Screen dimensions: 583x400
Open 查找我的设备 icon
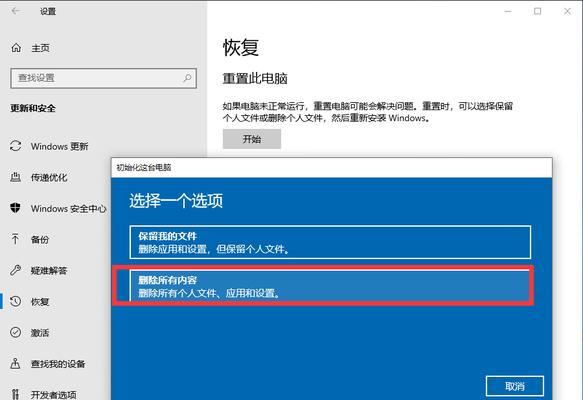click(16, 363)
